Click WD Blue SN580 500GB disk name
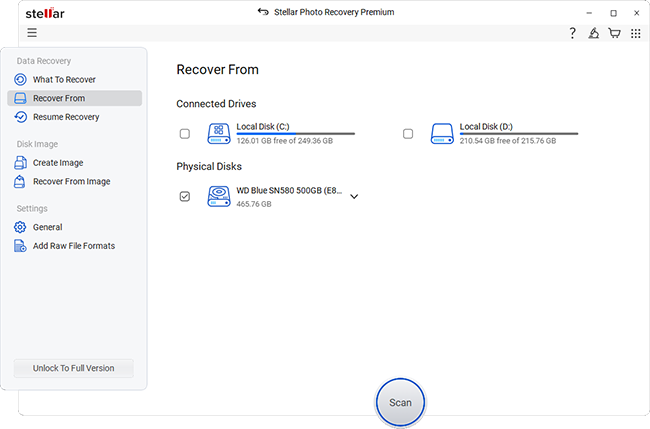This screenshot has width=650, height=429. 289,190
